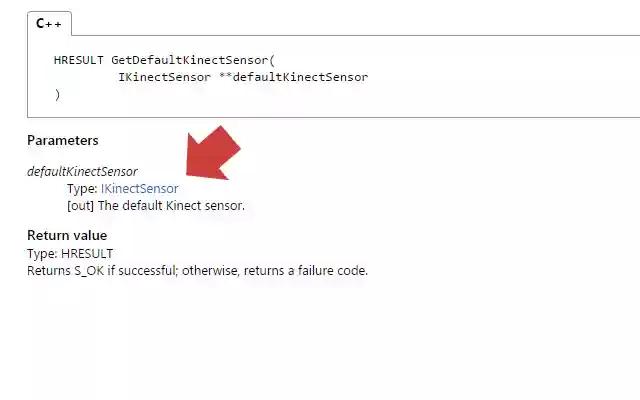640x400 pixels.
Task: Click the 'Type: HRESULT' return type line
Action: pyautogui.click(x=70, y=254)
